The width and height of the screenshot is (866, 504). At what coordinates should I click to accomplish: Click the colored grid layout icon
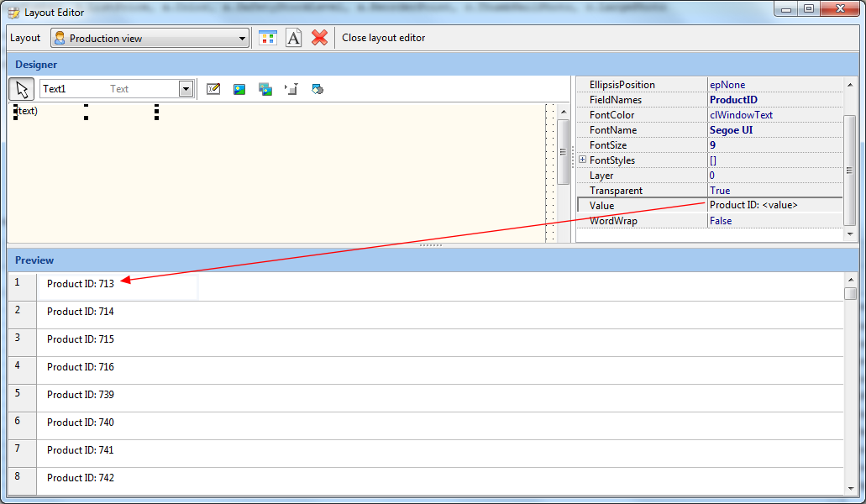tap(267, 38)
